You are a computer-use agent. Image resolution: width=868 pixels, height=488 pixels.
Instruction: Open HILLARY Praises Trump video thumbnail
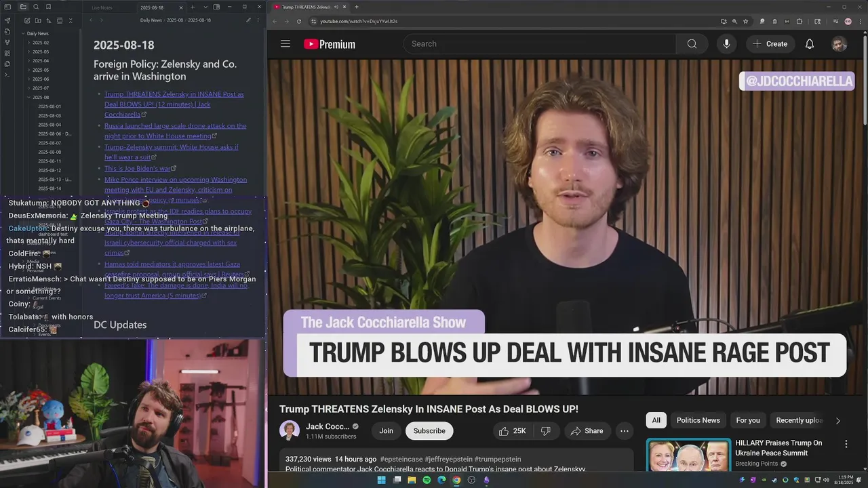click(689, 456)
